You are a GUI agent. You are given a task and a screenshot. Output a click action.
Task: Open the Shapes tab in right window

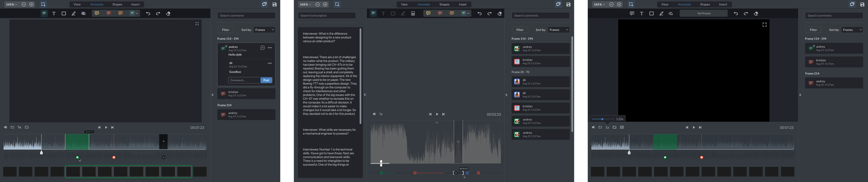tap(705, 5)
